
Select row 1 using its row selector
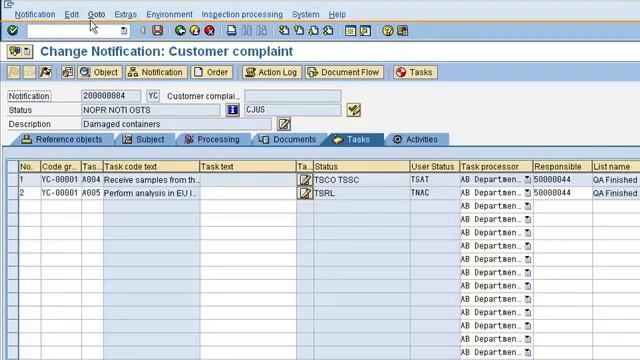click(x=13, y=180)
